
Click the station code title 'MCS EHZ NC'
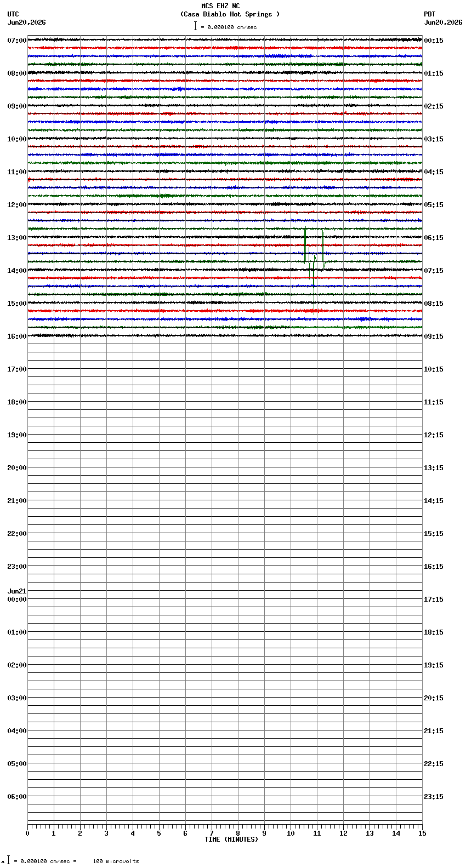click(220, 6)
